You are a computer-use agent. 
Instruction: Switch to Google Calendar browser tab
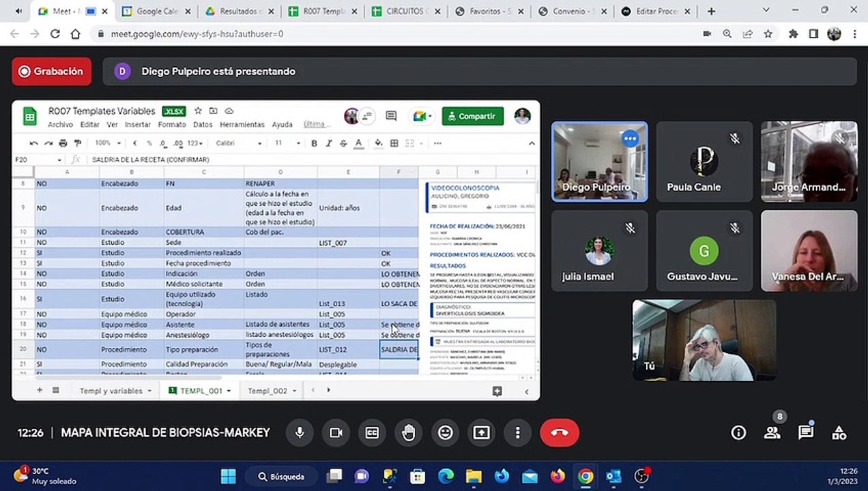click(x=157, y=12)
